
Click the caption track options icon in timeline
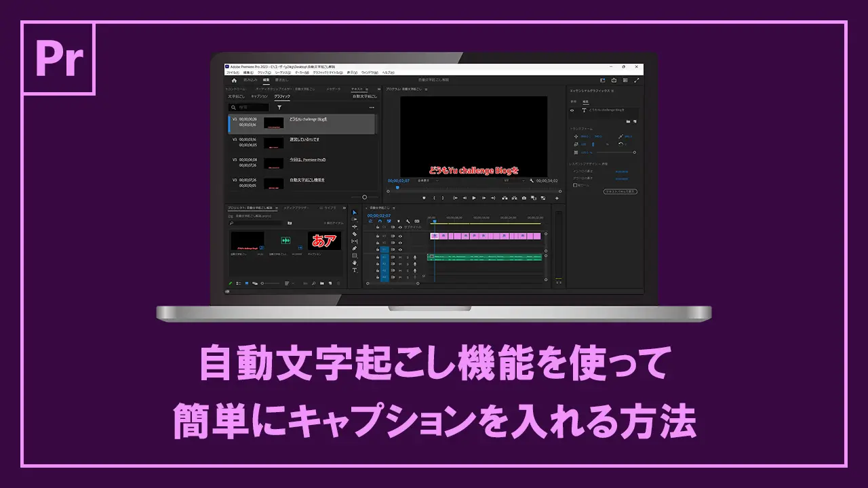(x=416, y=221)
